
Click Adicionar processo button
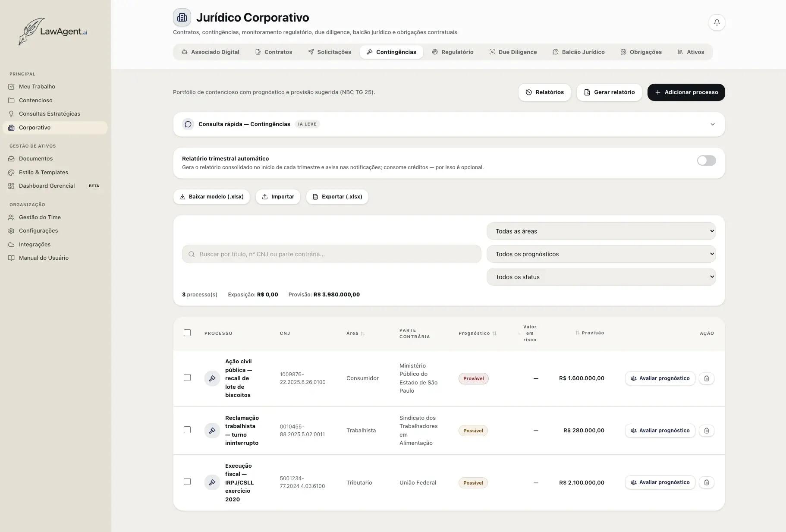(686, 92)
